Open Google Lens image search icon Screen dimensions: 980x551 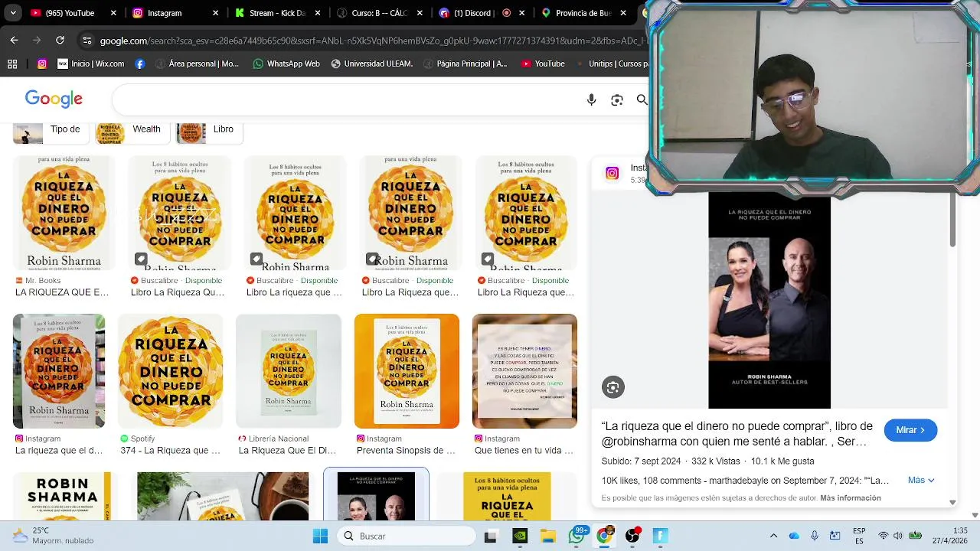coord(617,100)
